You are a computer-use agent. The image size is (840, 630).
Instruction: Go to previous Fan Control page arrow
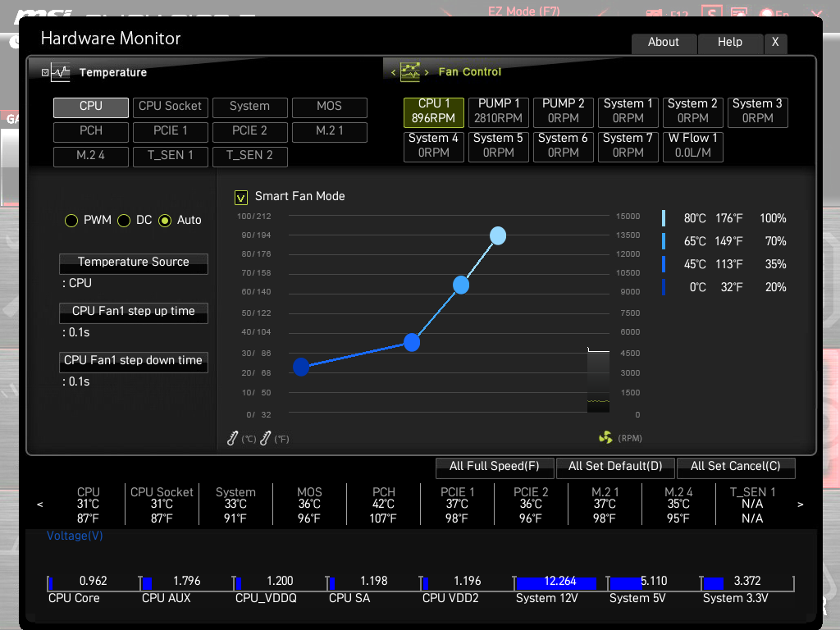[x=393, y=72]
